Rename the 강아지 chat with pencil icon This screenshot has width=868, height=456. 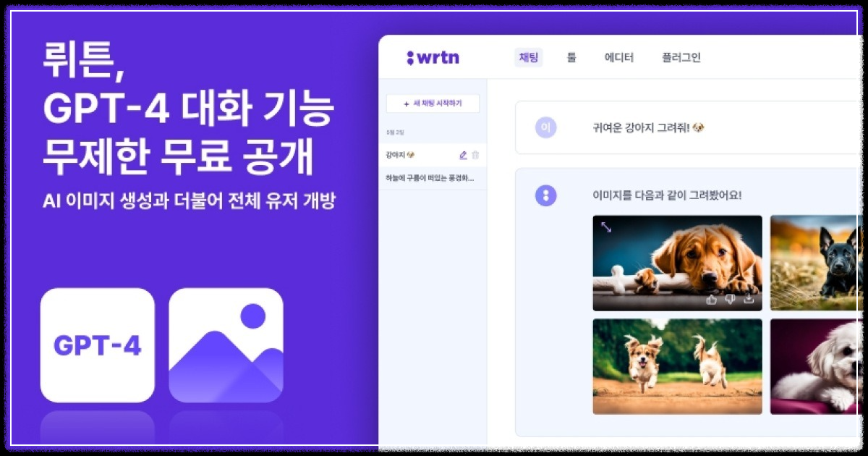pyautogui.click(x=463, y=155)
